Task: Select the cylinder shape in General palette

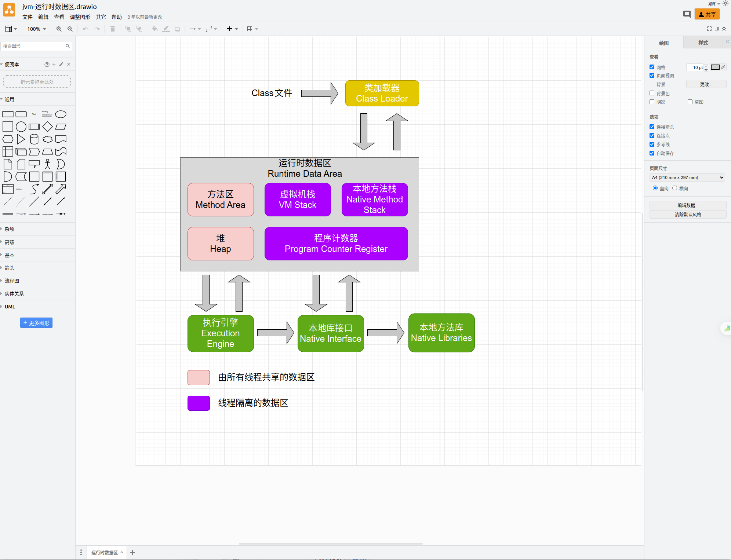Action: tap(34, 139)
